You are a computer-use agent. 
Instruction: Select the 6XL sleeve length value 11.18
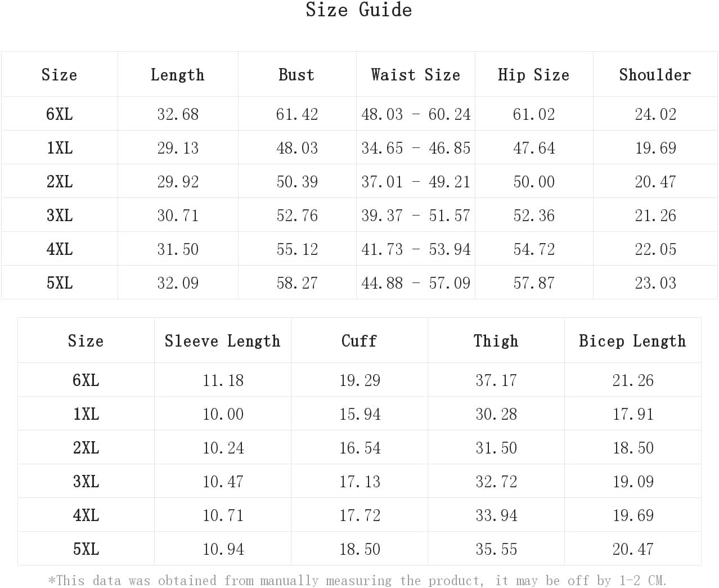(x=223, y=380)
